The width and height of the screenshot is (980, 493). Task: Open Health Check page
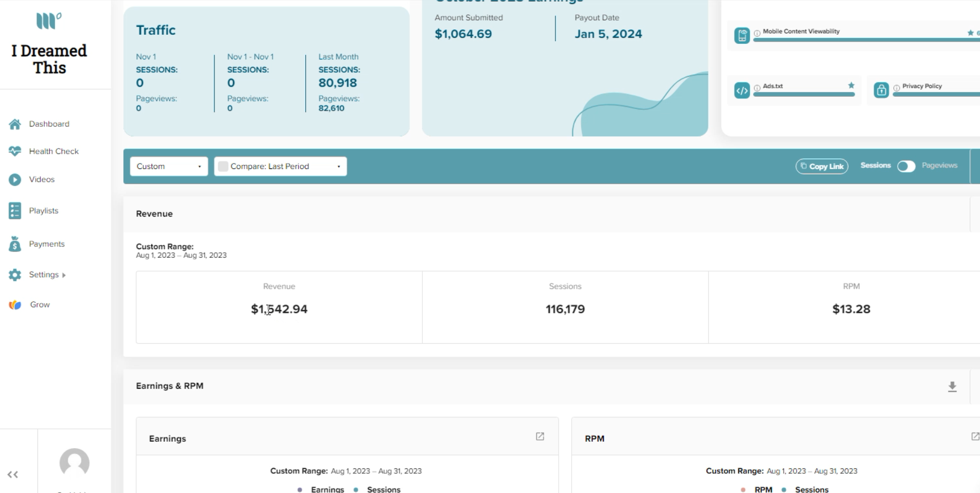point(54,151)
